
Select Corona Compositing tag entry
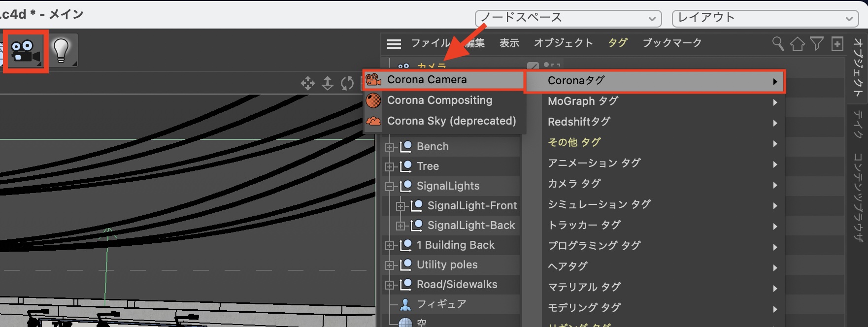(x=439, y=100)
